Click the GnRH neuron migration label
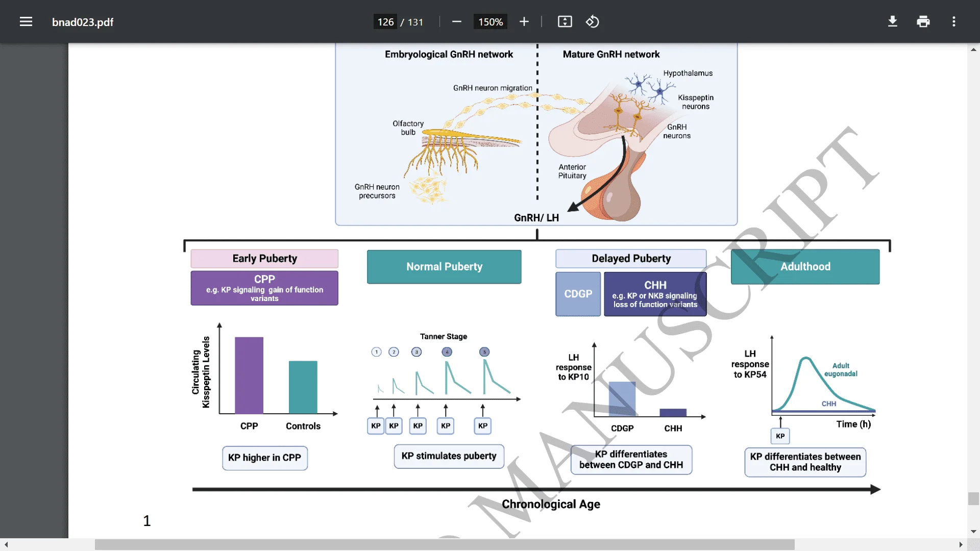This screenshot has height=551, width=980. click(x=493, y=88)
